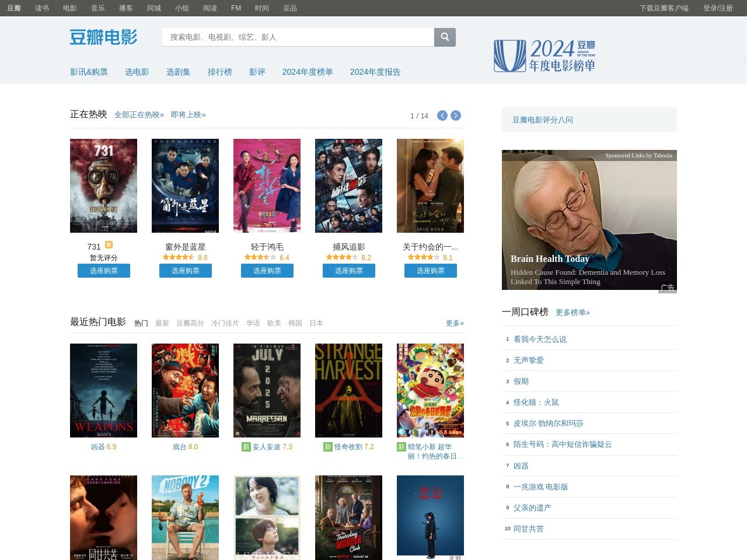Click the magnifying glass search button

(x=445, y=37)
